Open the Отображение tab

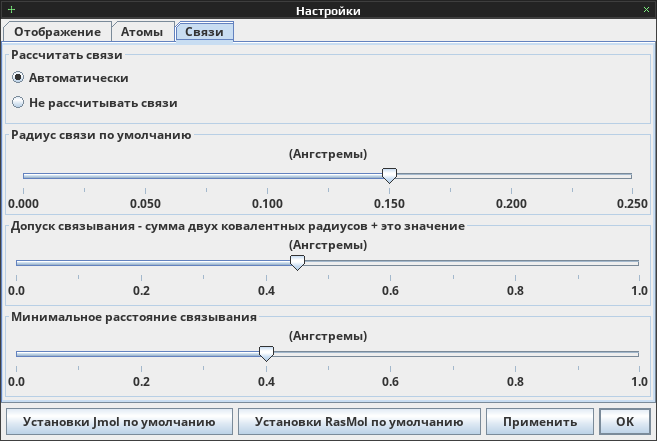57,32
